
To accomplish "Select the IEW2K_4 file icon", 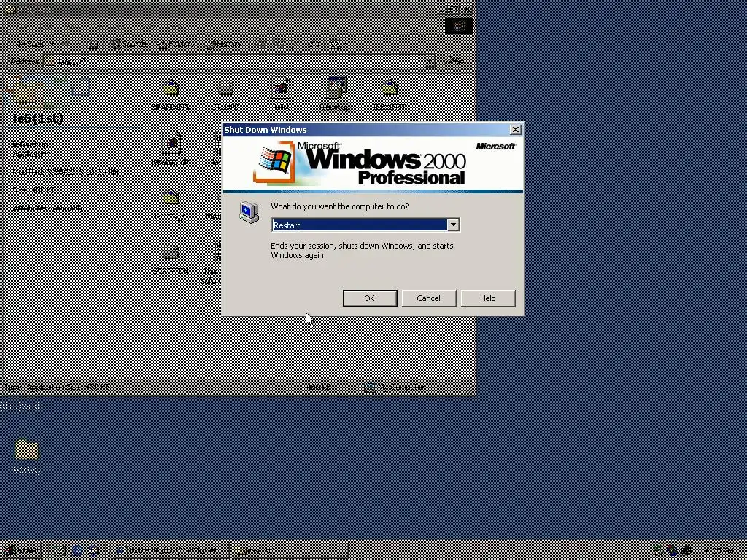I will click(x=171, y=204).
